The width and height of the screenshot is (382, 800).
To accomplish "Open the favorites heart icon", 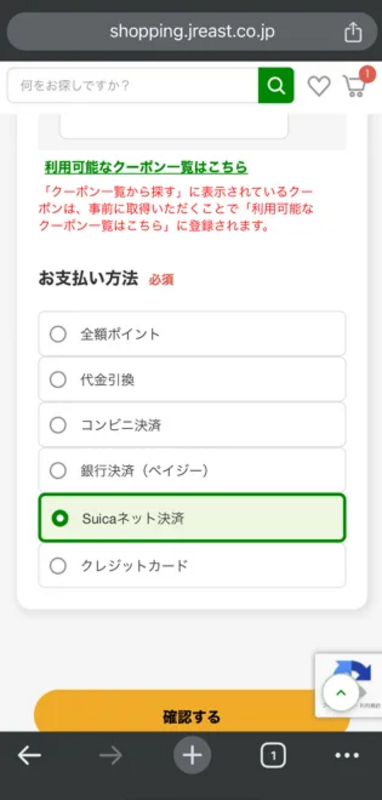I will coord(319,86).
